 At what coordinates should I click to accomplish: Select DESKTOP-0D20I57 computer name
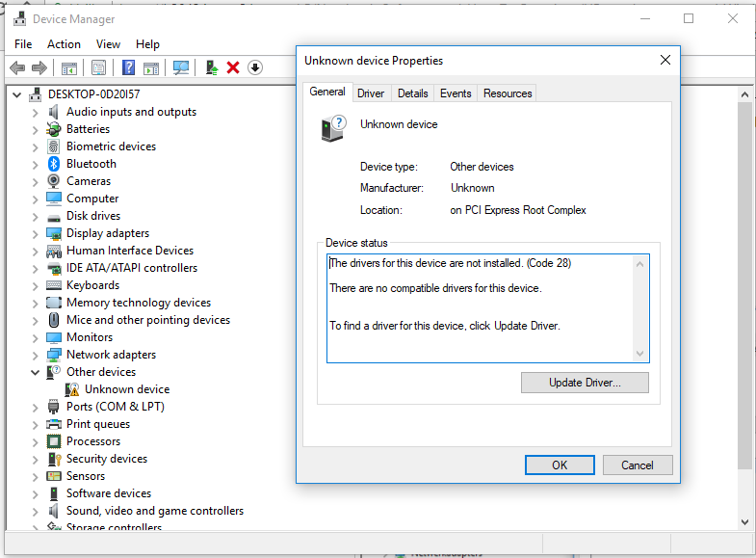point(94,94)
